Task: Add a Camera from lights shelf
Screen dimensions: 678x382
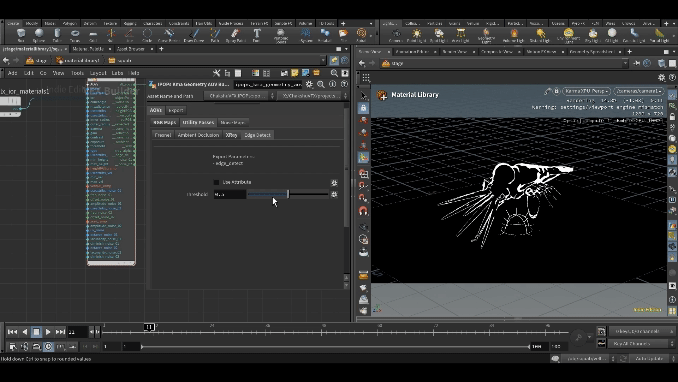Action: pos(396,35)
